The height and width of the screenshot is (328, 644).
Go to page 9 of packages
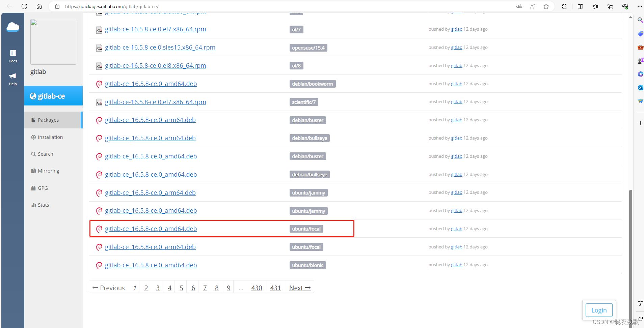coord(229,288)
